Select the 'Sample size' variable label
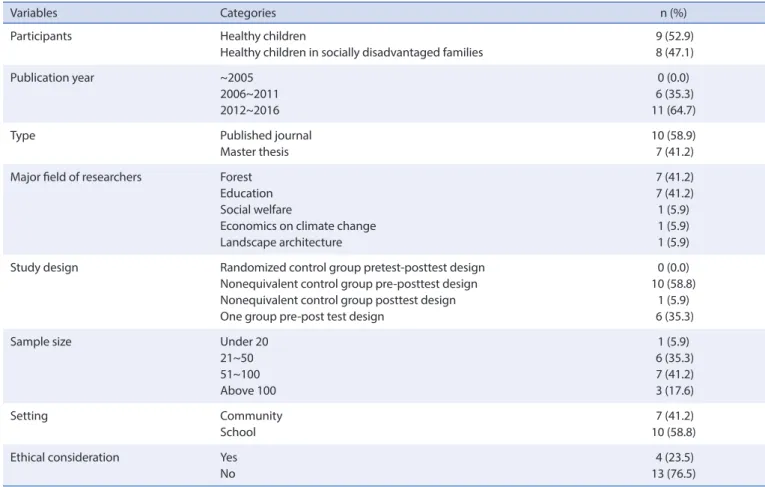The height and width of the screenshot is (487, 765). (x=40, y=342)
